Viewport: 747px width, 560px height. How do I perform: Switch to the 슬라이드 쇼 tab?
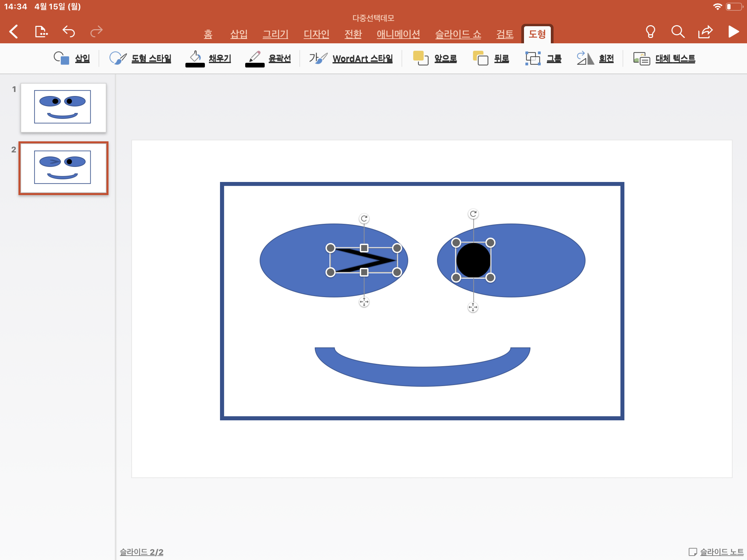coord(458,34)
